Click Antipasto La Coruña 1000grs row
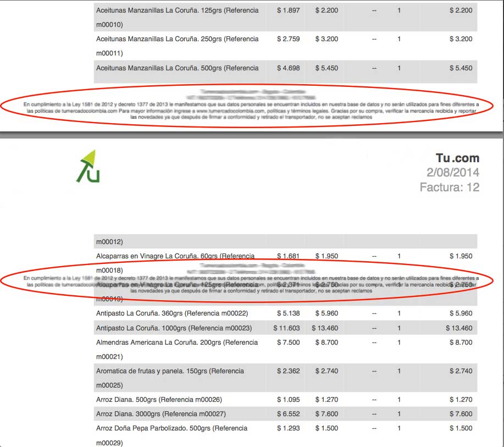Viewport: 504px width, 447px height. 285,328
